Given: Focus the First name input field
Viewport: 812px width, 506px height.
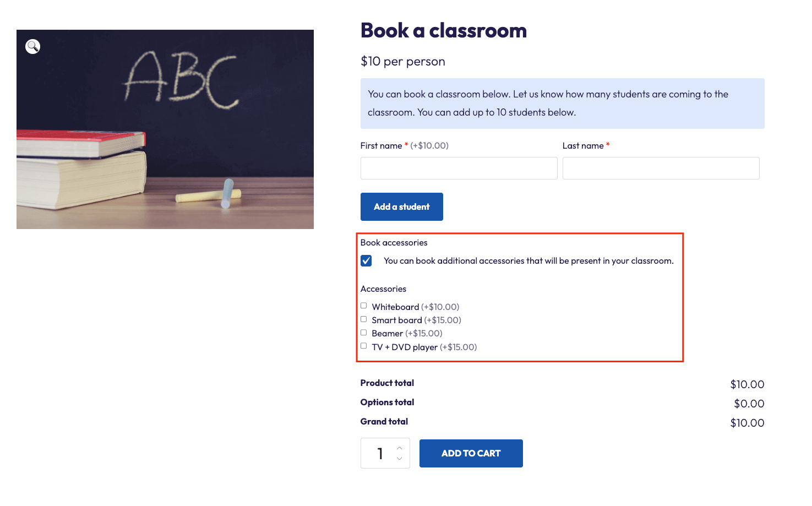Looking at the screenshot, I should tap(459, 168).
